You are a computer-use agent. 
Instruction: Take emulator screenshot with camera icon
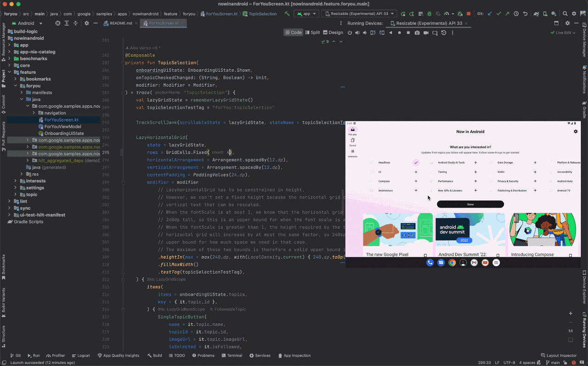pyautogui.click(x=417, y=33)
